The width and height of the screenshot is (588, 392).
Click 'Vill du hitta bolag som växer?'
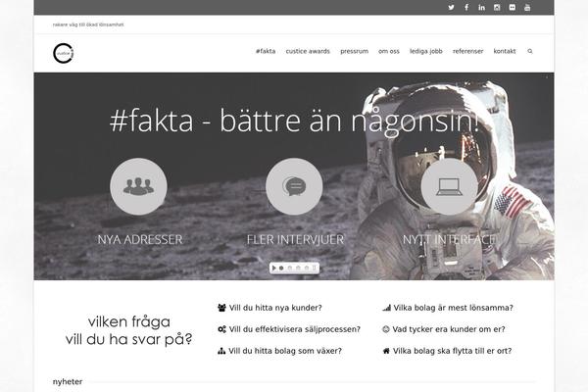point(285,351)
